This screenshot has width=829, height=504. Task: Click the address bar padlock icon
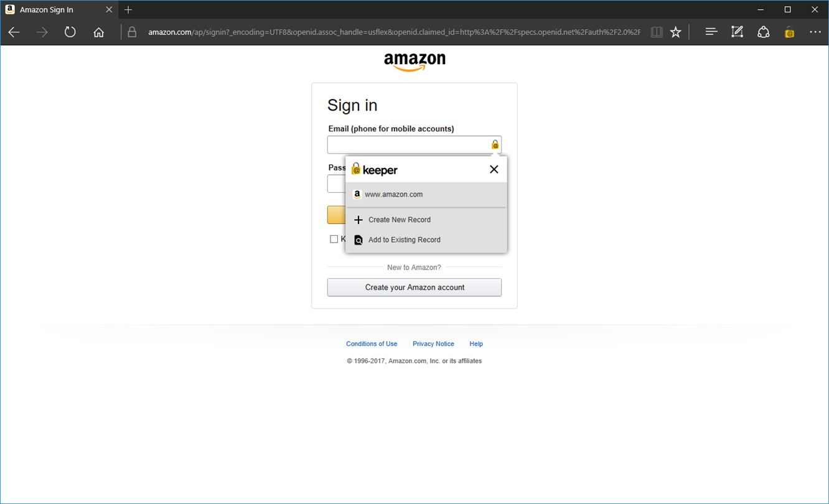[x=132, y=32]
